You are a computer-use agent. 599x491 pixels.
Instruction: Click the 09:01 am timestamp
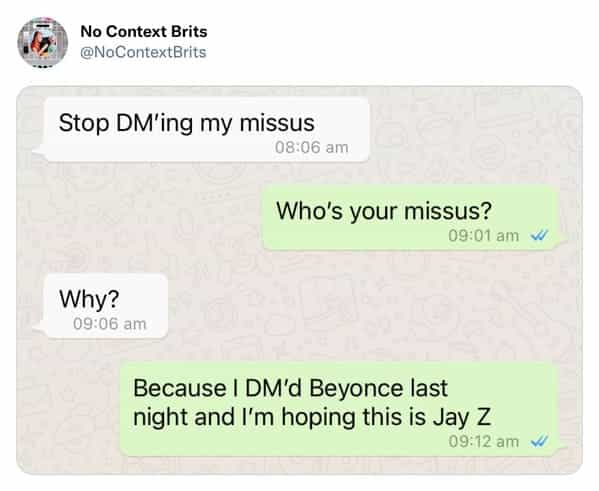pos(483,235)
